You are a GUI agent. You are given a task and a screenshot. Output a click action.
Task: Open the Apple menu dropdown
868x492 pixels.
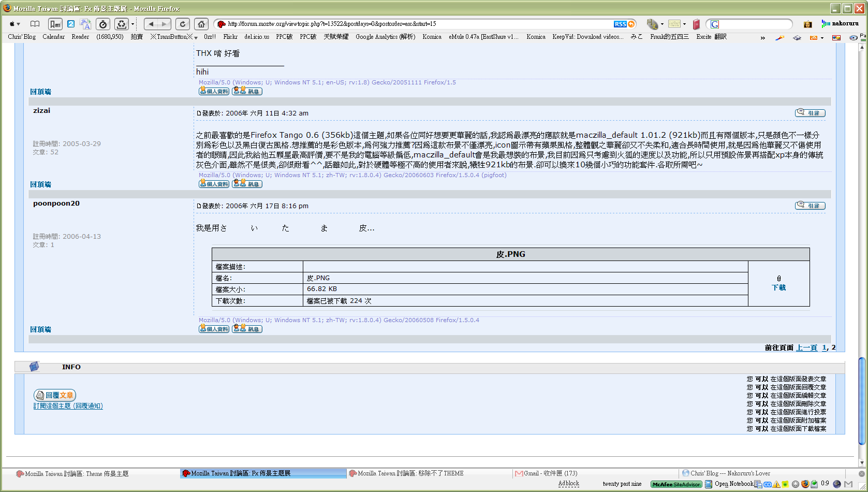(14, 24)
